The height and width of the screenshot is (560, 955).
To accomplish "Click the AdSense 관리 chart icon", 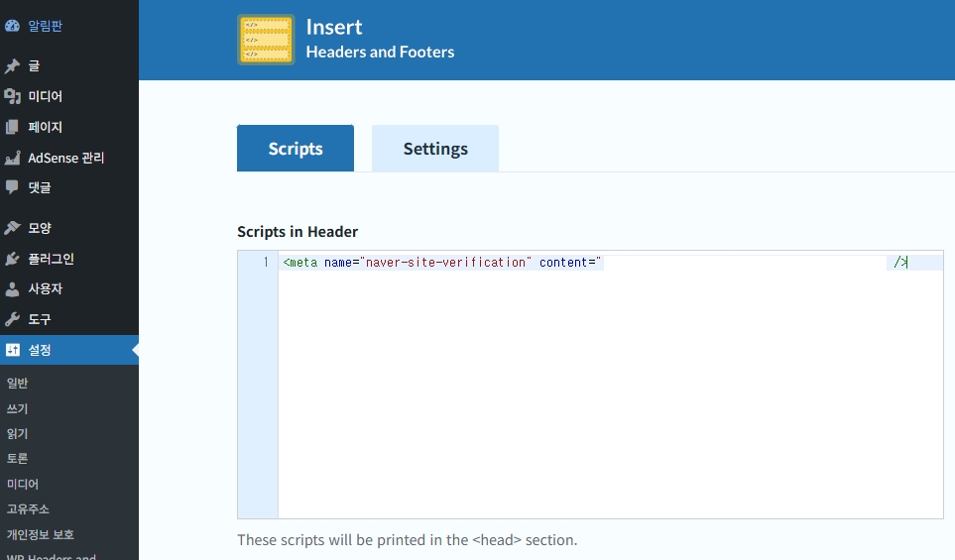I will coord(12,158).
